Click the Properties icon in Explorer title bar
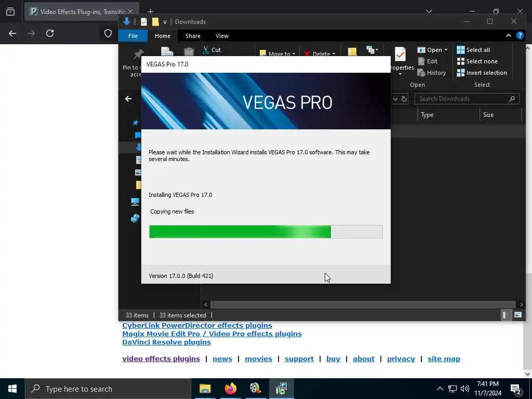This screenshot has height=399, width=532. [x=144, y=22]
